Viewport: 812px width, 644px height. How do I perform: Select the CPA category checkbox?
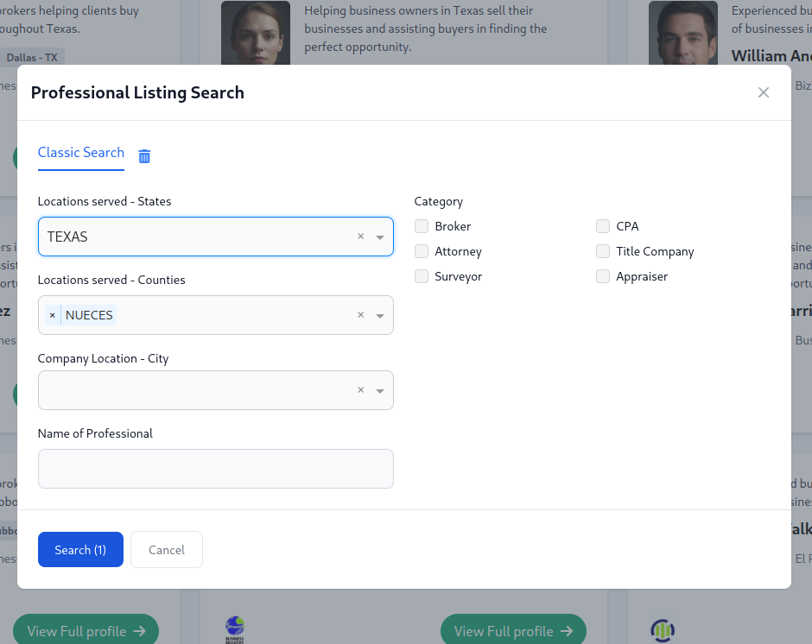click(603, 226)
